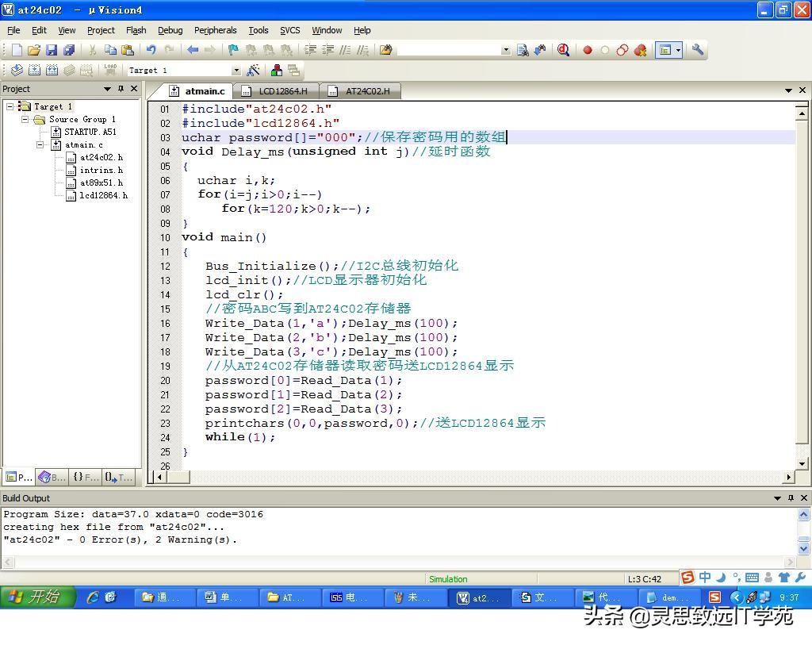The image size is (812, 645).
Task: Click the Manage Components colored blocks icon
Action: click(x=277, y=71)
